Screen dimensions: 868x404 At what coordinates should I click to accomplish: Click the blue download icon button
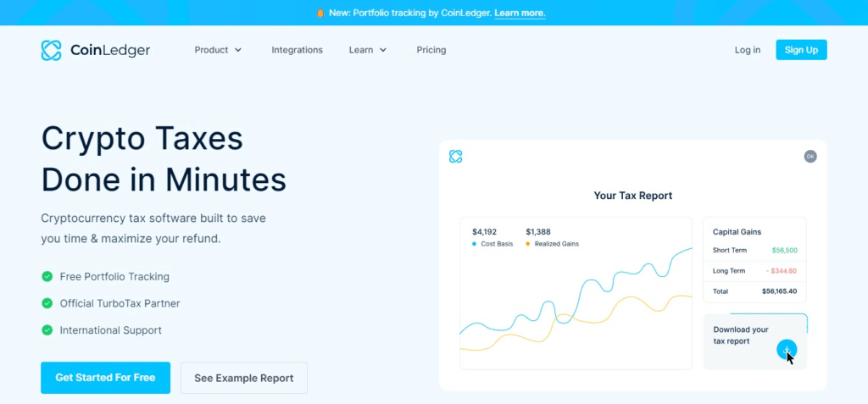point(787,350)
